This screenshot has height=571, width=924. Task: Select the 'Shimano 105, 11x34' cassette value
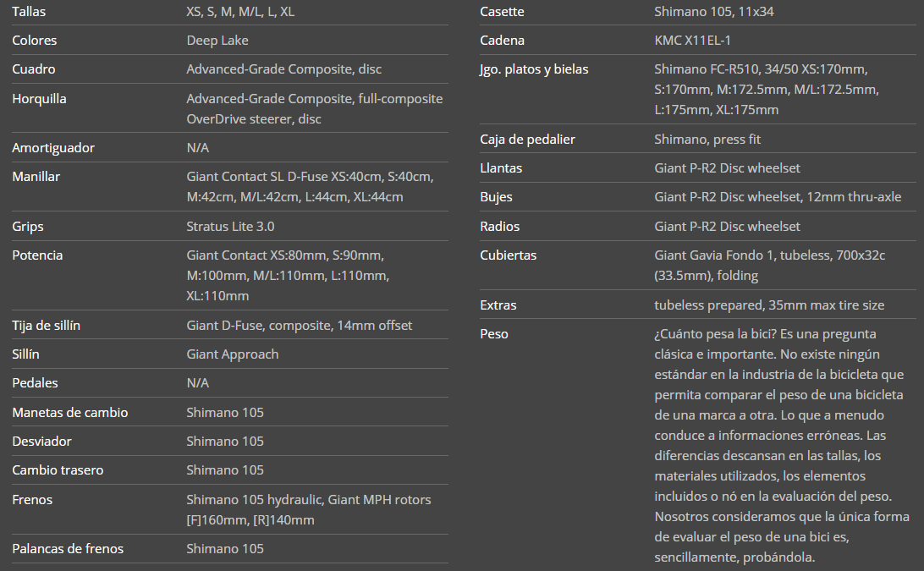coord(714,12)
